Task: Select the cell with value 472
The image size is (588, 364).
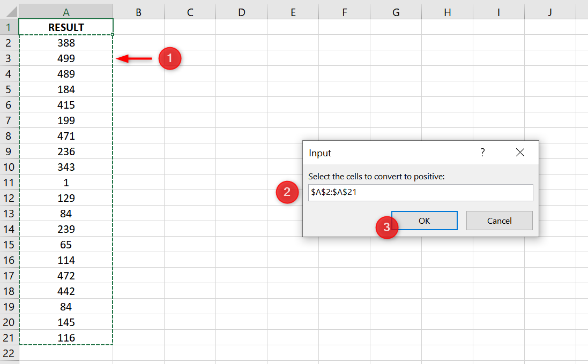Action: [65, 276]
